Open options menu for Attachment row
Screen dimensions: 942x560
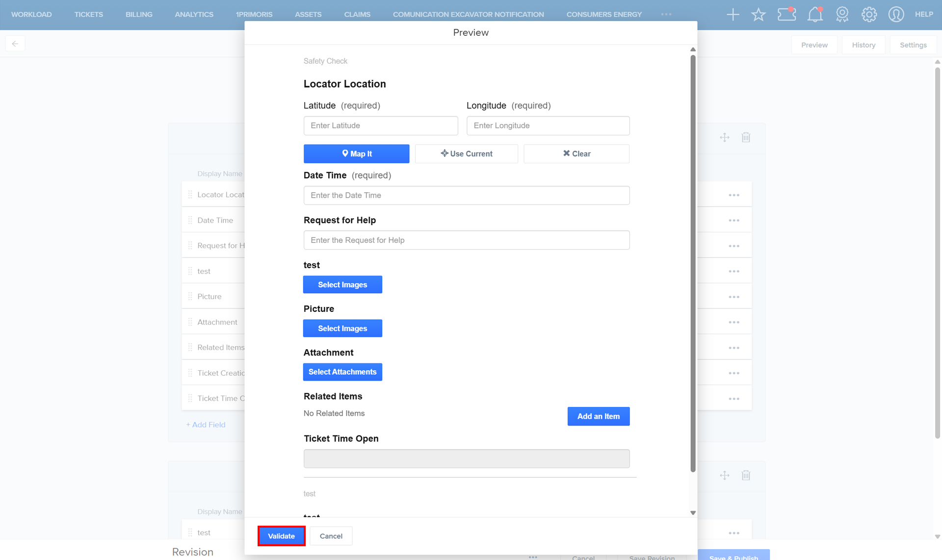[733, 322]
